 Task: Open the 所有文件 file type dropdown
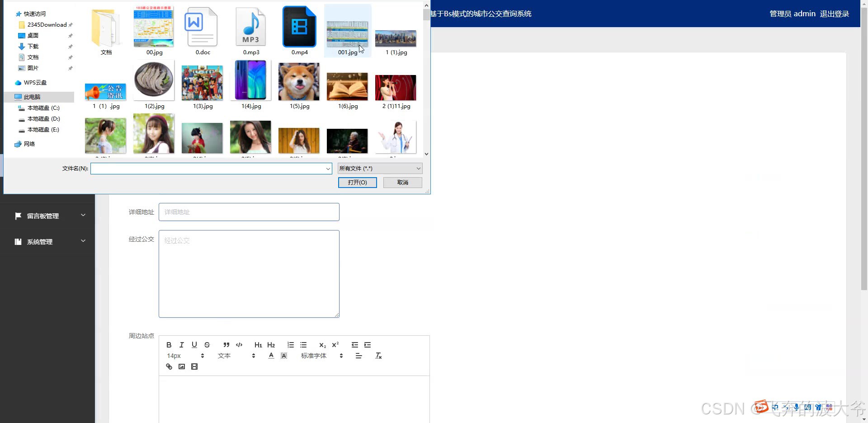[x=380, y=169]
